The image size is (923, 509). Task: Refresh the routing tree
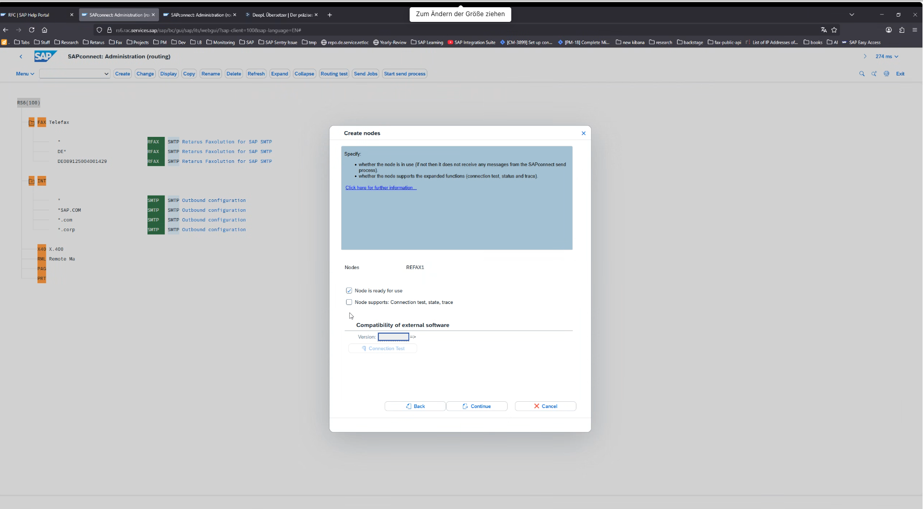coord(256,74)
